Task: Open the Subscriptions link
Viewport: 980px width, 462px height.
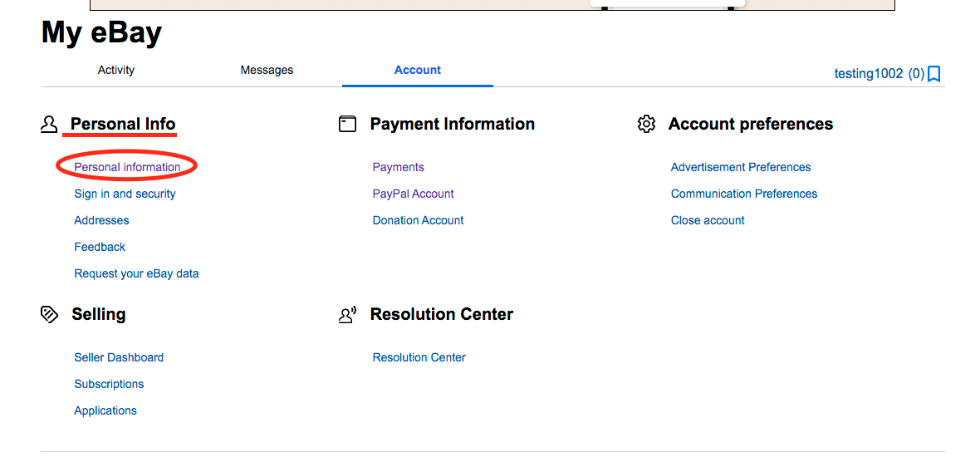Action: click(110, 384)
